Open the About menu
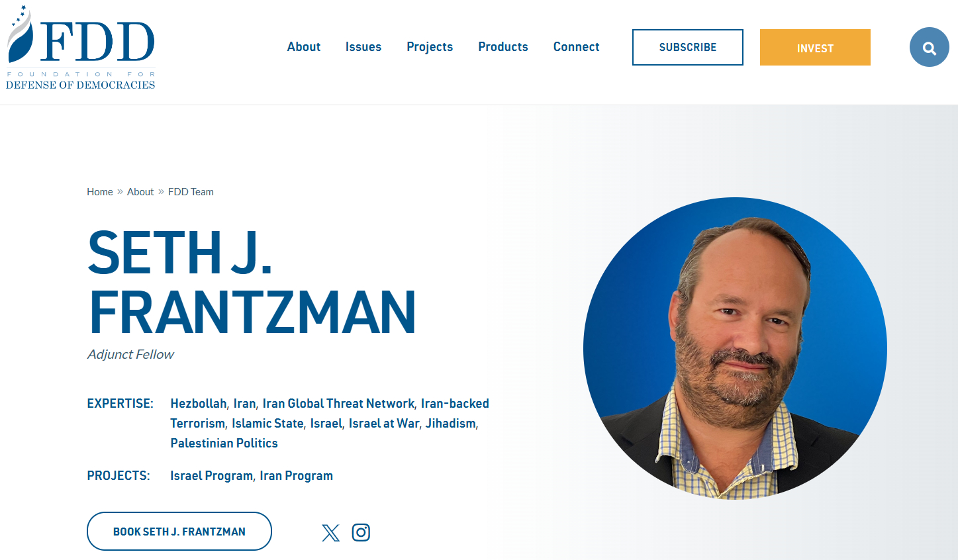This screenshot has height=560, width=958. coord(304,47)
